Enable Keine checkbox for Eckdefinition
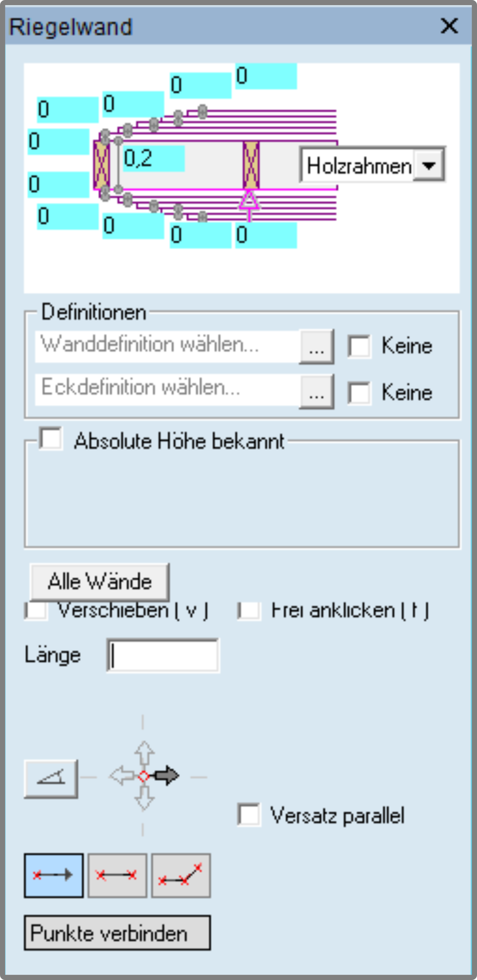Viewport: 477px width, 980px height. point(359,393)
